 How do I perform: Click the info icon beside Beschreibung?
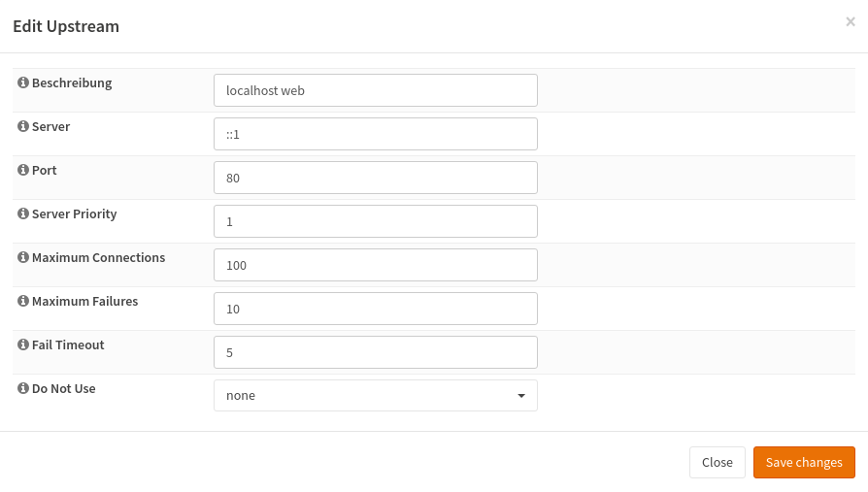click(23, 83)
